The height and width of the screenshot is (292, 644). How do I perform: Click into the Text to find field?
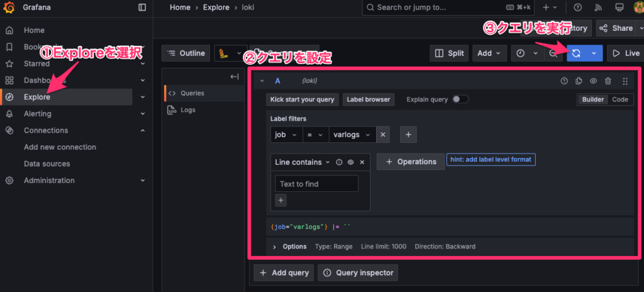click(x=317, y=184)
